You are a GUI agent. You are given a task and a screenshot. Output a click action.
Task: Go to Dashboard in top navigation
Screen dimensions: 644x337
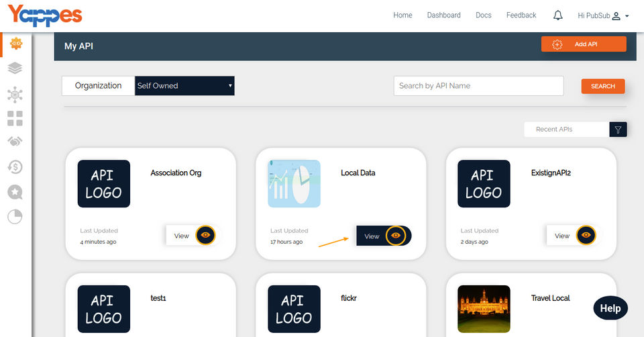pyautogui.click(x=443, y=15)
